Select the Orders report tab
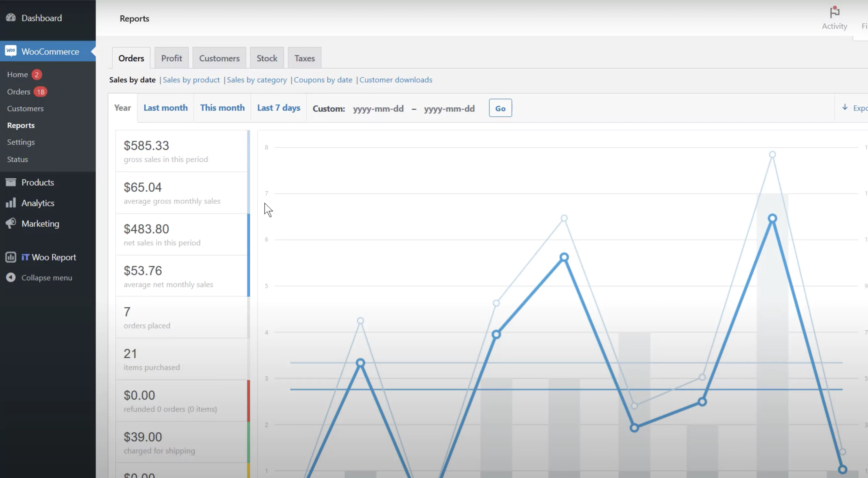Image resolution: width=868 pixels, height=478 pixels. click(131, 58)
